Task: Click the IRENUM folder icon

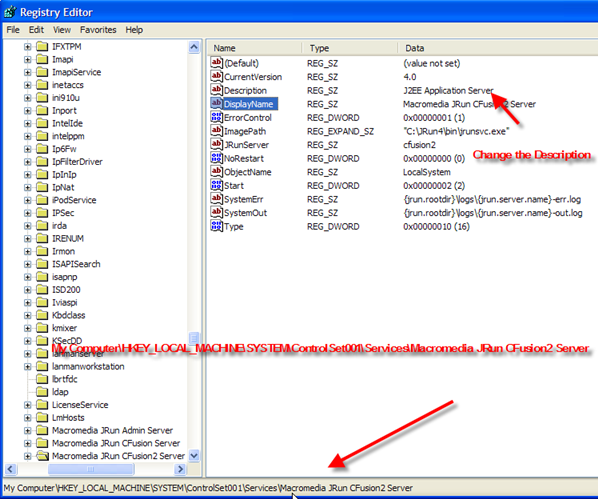Action: (42, 238)
